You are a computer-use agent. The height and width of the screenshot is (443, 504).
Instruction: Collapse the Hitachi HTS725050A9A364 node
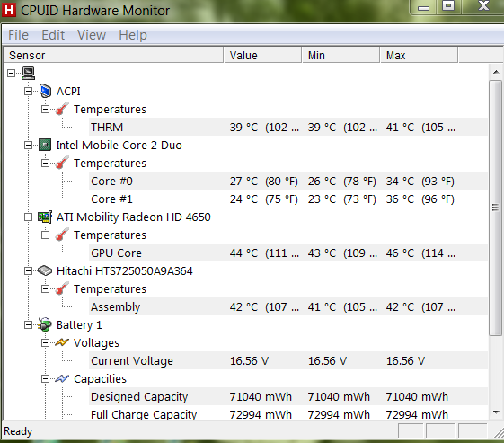tap(28, 271)
